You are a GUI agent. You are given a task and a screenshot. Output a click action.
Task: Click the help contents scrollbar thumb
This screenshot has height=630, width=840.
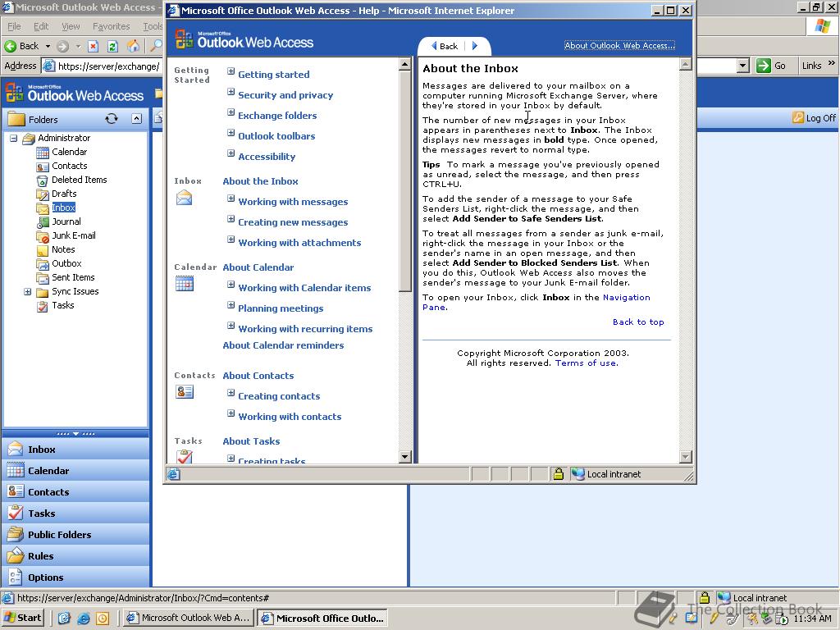405,182
